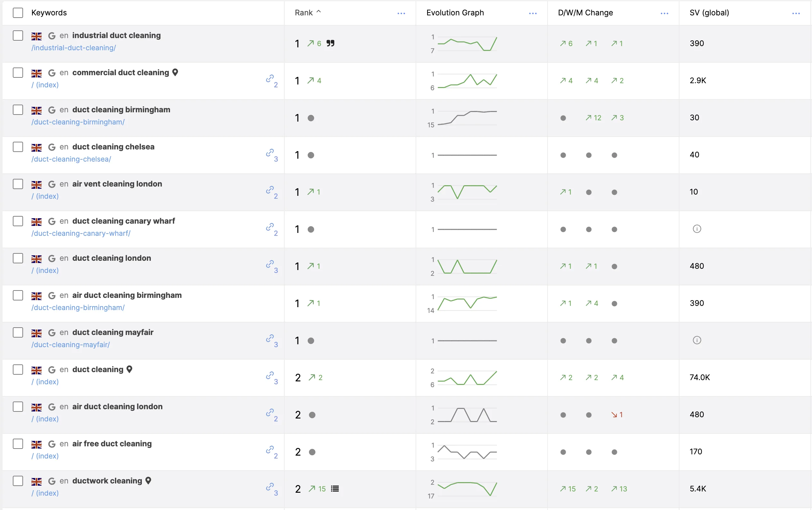Viewport: 812px width, 510px height.
Task: Open SV (global) column options menu
Action: pos(796,13)
